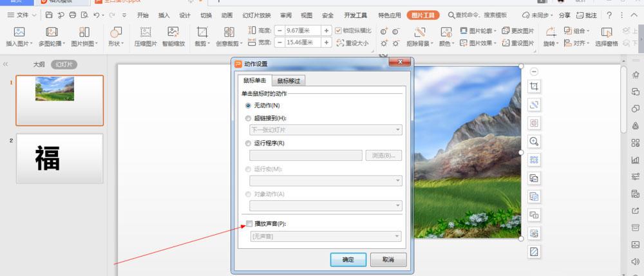Open the Insert (插入) ribbon tab
The height and width of the screenshot is (276, 644).
click(164, 15)
